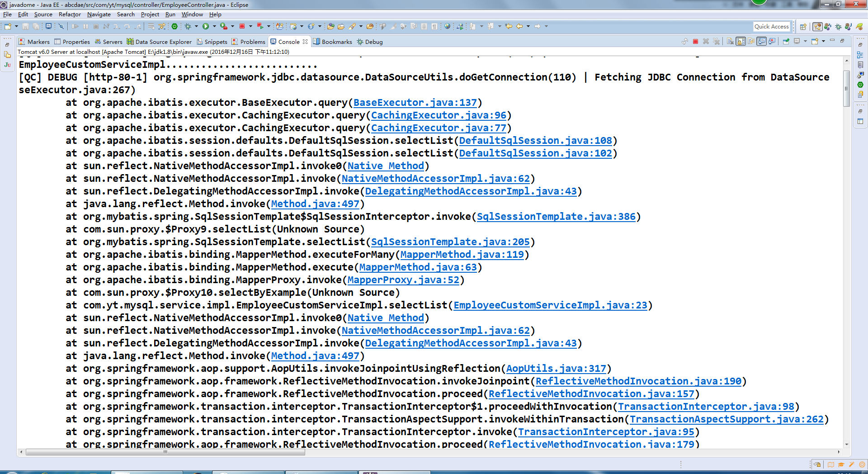Open the Refactor menu
This screenshot has width=868, height=474.
(x=70, y=14)
